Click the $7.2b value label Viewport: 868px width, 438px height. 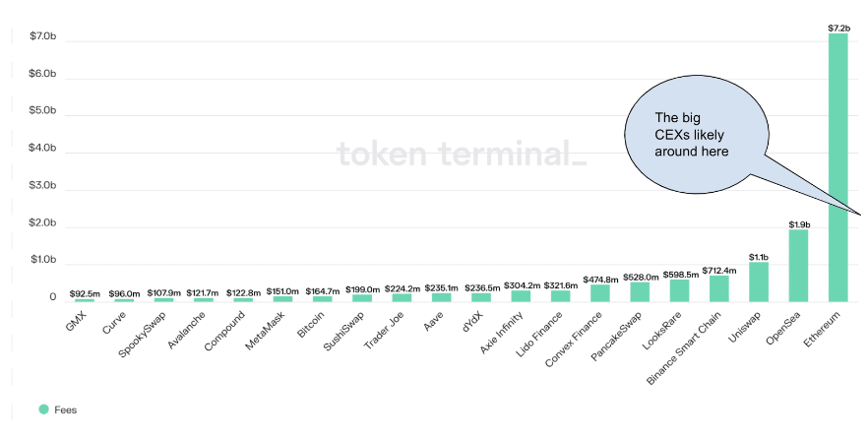838,28
